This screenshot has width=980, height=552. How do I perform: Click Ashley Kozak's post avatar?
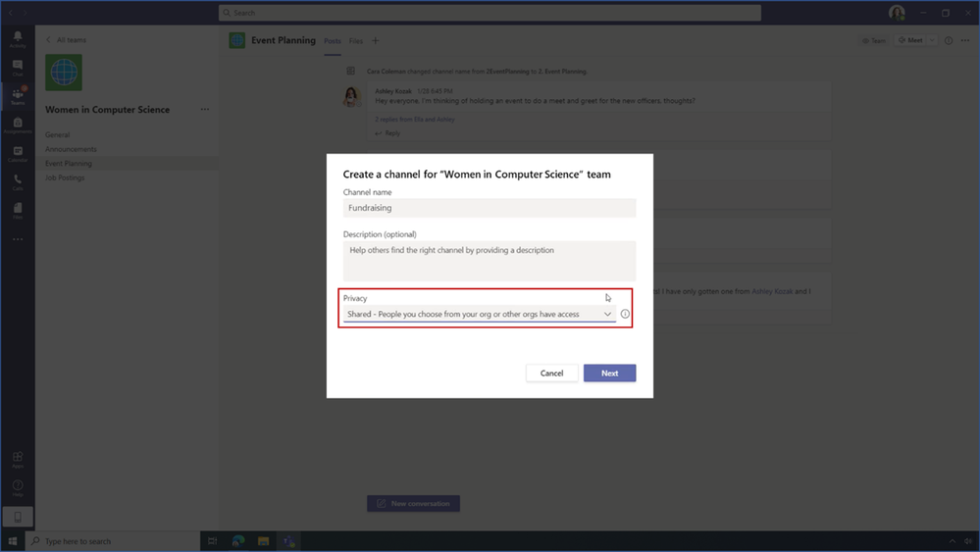pyautogui.click(x=352, y=97)
